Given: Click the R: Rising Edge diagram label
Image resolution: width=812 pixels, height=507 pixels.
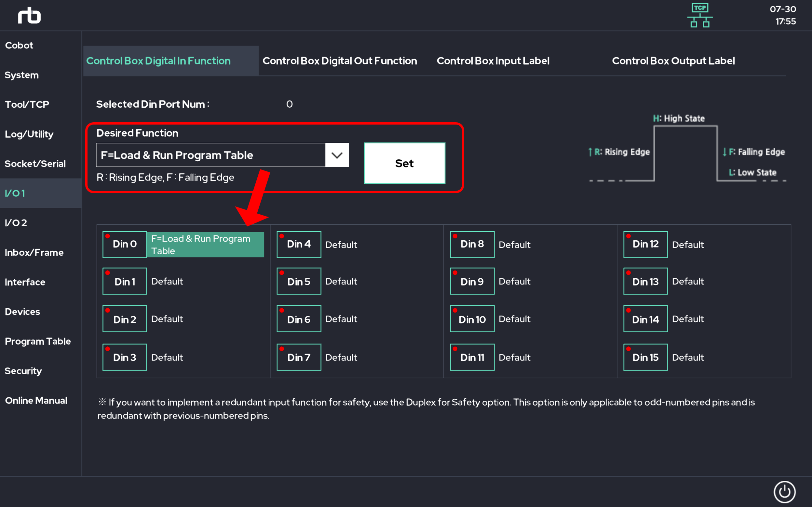Looking at the screenshot, I should coord(619,152).
